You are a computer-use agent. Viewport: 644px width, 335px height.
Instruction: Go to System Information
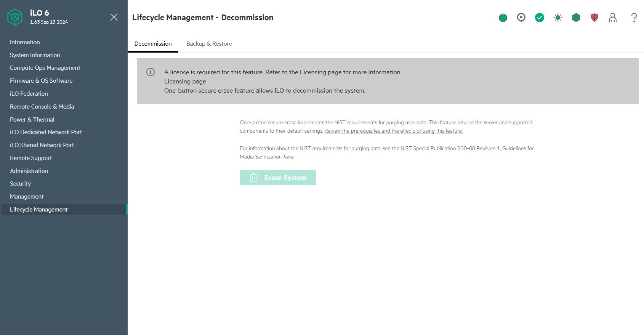[x=35, y=55]
